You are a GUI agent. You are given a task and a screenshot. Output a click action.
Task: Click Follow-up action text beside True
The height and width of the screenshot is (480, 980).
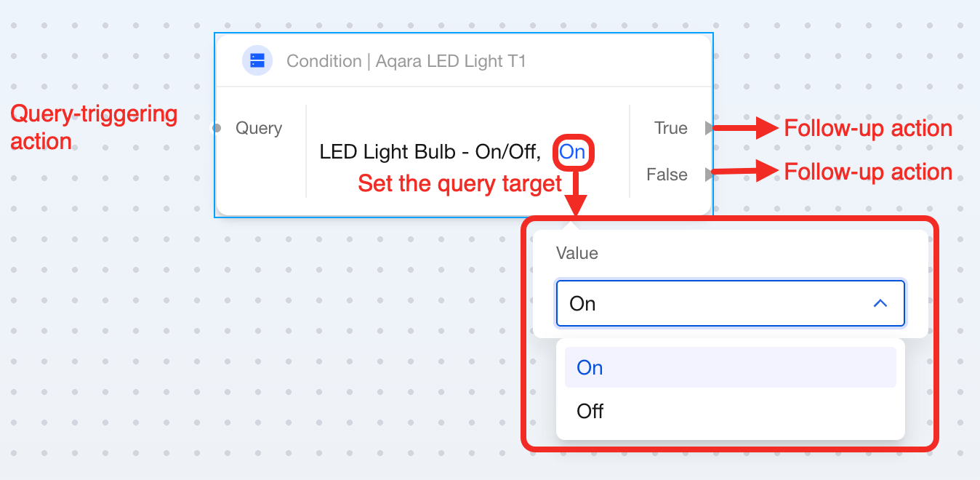pyautogui.click(x=867, y=129)
